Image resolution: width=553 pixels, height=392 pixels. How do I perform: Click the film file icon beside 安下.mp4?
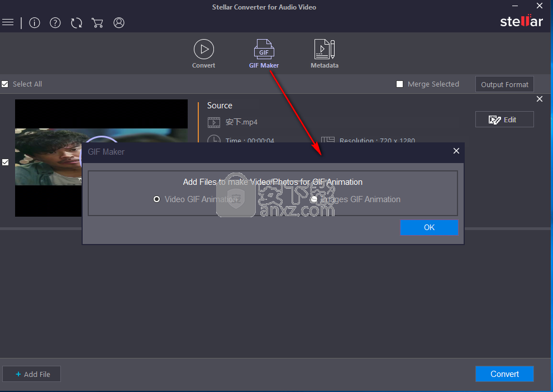(214, 122)
